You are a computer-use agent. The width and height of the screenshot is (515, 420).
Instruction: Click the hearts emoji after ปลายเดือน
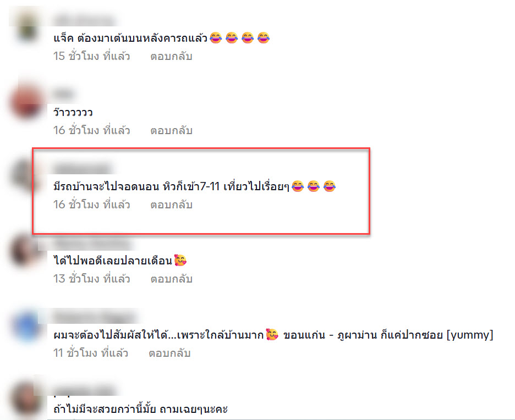[x=180, y=260]
